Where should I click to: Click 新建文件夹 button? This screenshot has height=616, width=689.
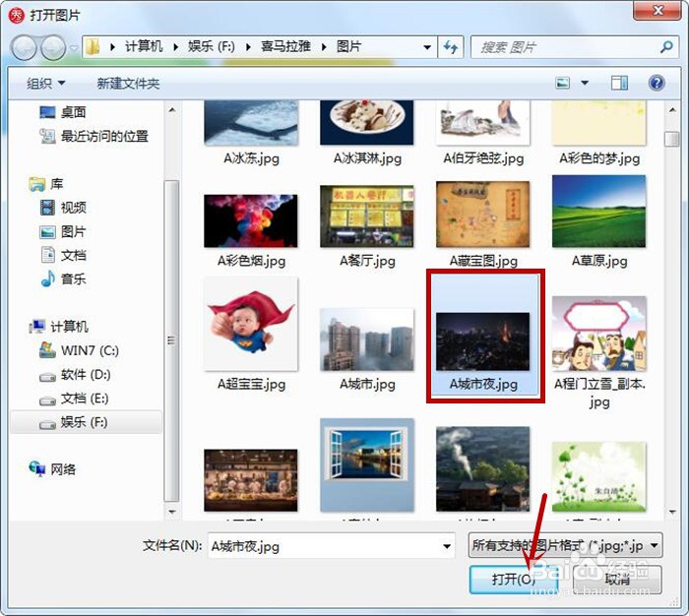coord(128,83)
